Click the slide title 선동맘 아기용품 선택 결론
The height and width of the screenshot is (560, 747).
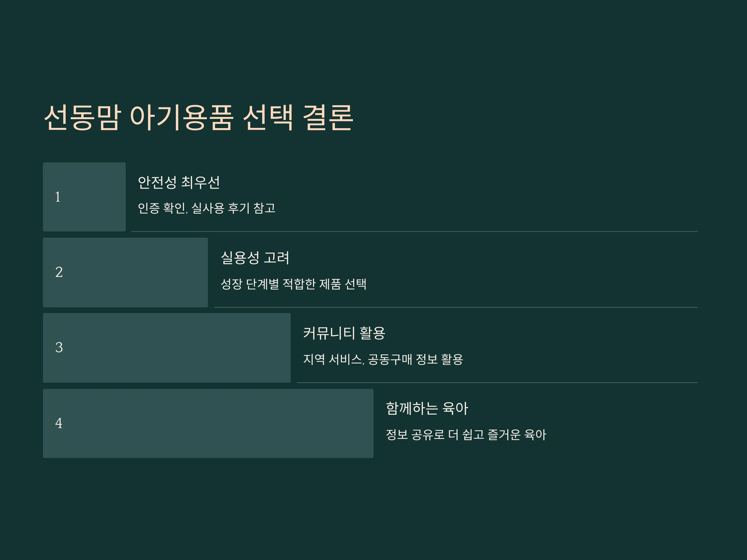(x=199, y=118)
